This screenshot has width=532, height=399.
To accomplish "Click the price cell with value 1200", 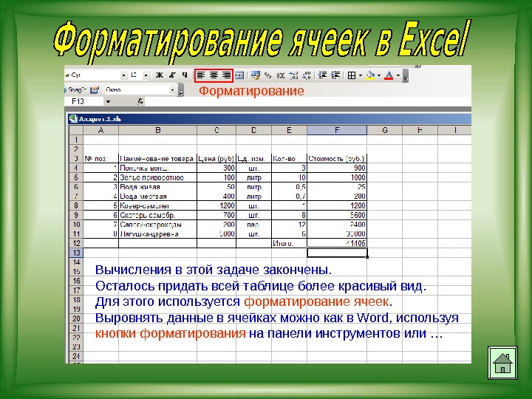I will [216, 205].
